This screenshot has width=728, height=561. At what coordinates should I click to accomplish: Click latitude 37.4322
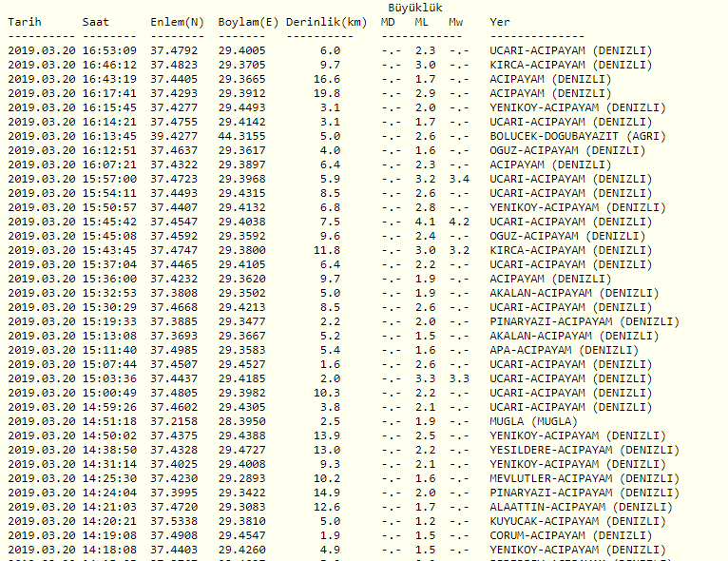pyautogui.click(x=174, y=164)
